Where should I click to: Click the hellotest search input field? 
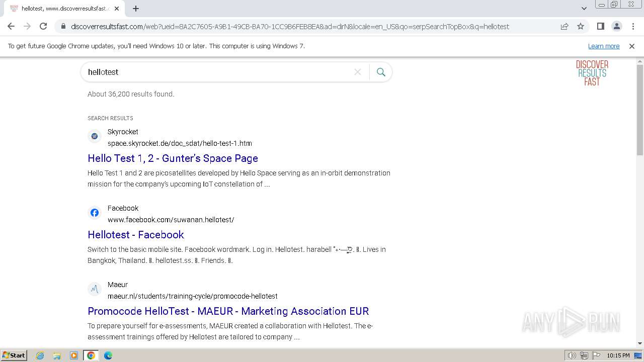pyautogui.click(x=217, y=72)
